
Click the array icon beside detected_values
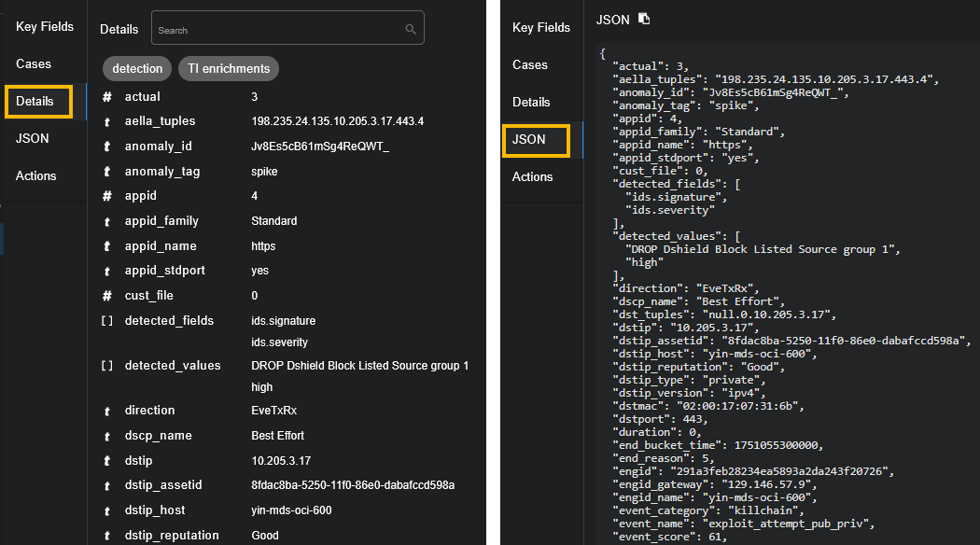(x=107, y=366)
